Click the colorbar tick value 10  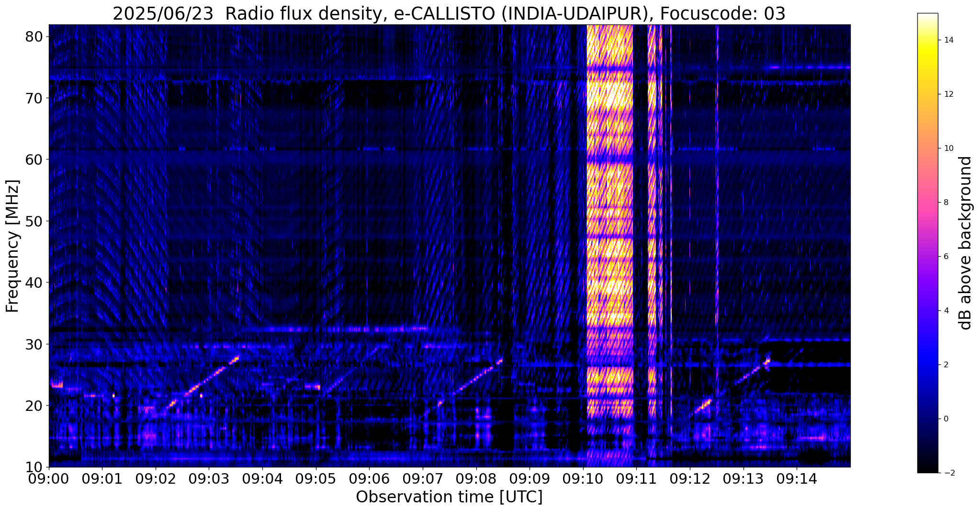pos(947,148)
